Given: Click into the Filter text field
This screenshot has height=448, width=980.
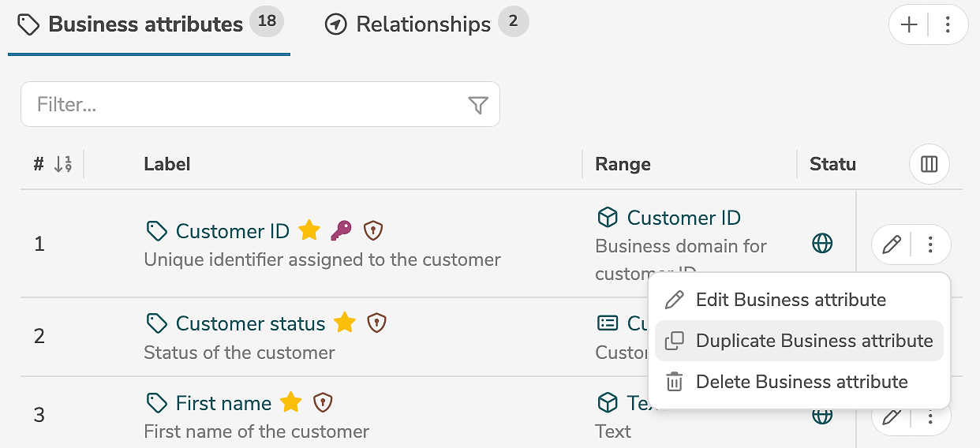Looking at the screenshot, I should tap(245, 104).
